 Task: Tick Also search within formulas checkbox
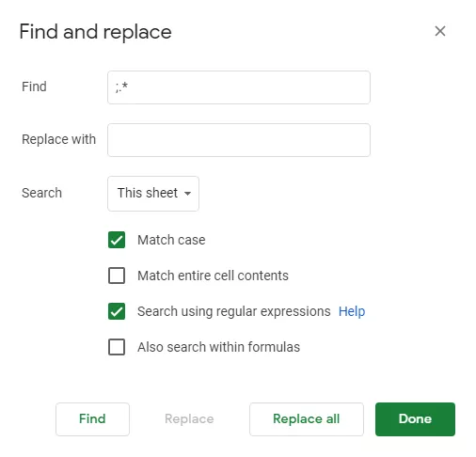click(117, 347)
